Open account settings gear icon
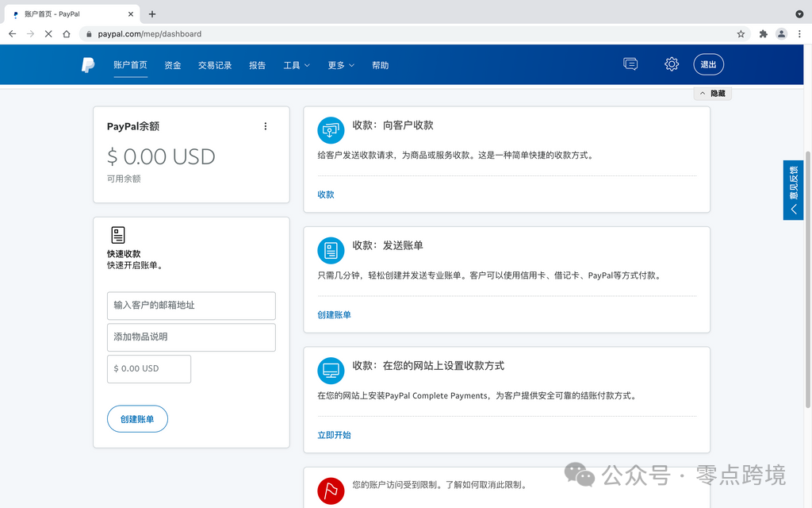Screen dimensions: 812x508 pyautogui.click(x=672, y=64)
